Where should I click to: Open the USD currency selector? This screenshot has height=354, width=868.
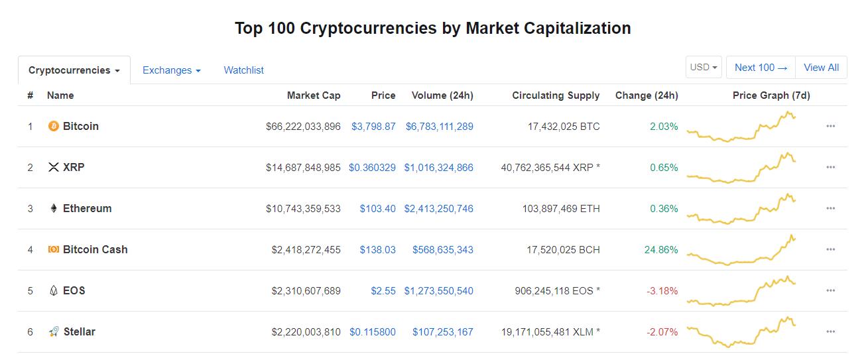(x=704, y=68)
